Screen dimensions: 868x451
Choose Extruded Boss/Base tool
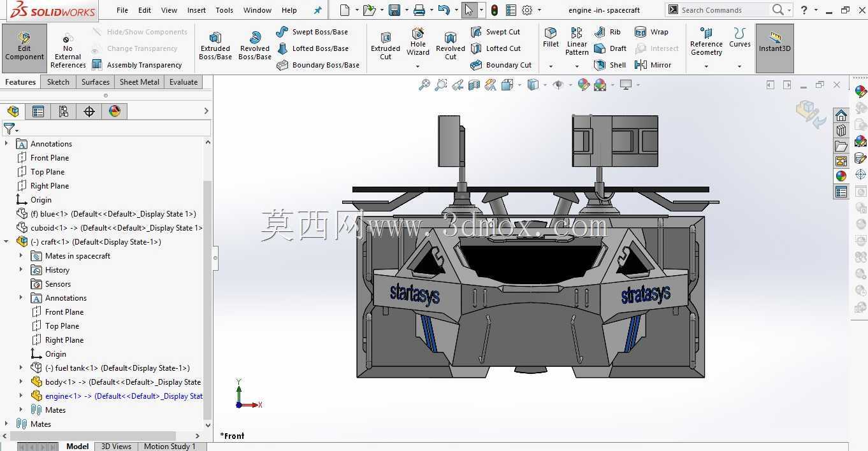215,47
